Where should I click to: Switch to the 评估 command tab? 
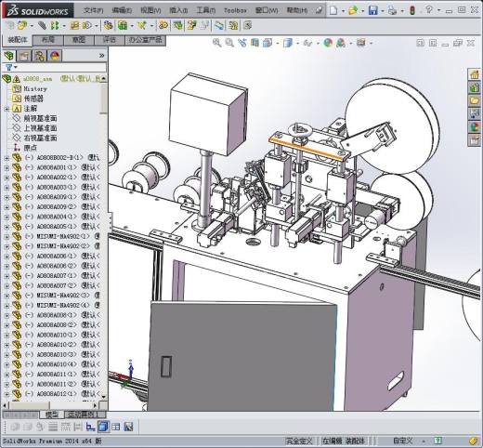(x=109, y=40)
